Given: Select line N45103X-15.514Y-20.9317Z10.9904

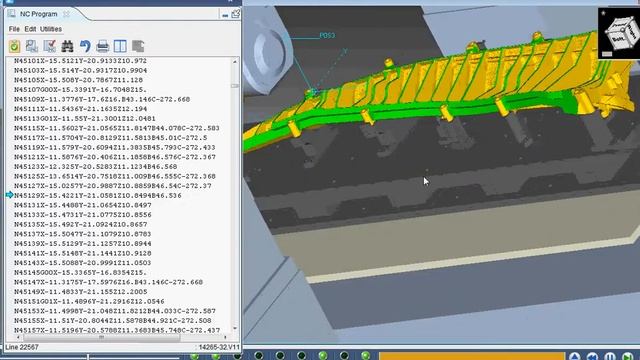Looking at the screenshot, I should click(81, 70).
